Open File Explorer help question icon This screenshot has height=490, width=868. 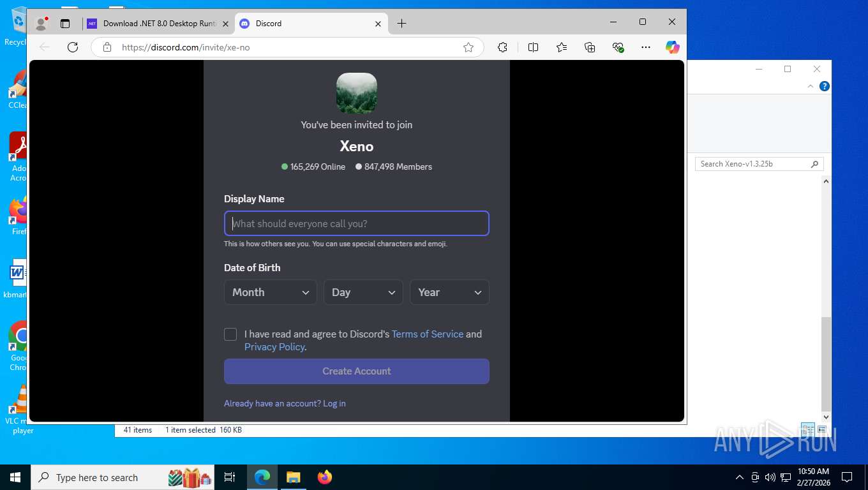pyautogui.click(x=825, y=86)
